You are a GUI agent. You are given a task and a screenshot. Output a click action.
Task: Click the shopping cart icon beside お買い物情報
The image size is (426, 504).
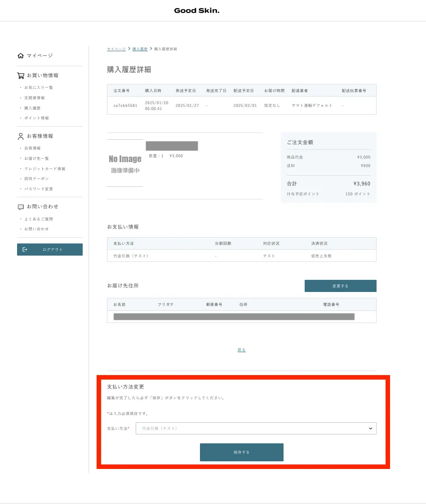coord(21,75)
